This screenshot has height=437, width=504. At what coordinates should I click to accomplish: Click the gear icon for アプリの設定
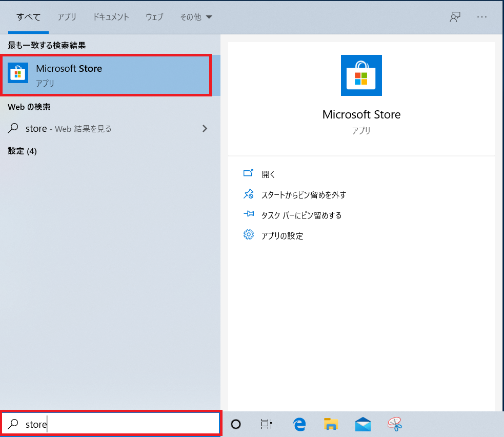[x=248, y=235]
